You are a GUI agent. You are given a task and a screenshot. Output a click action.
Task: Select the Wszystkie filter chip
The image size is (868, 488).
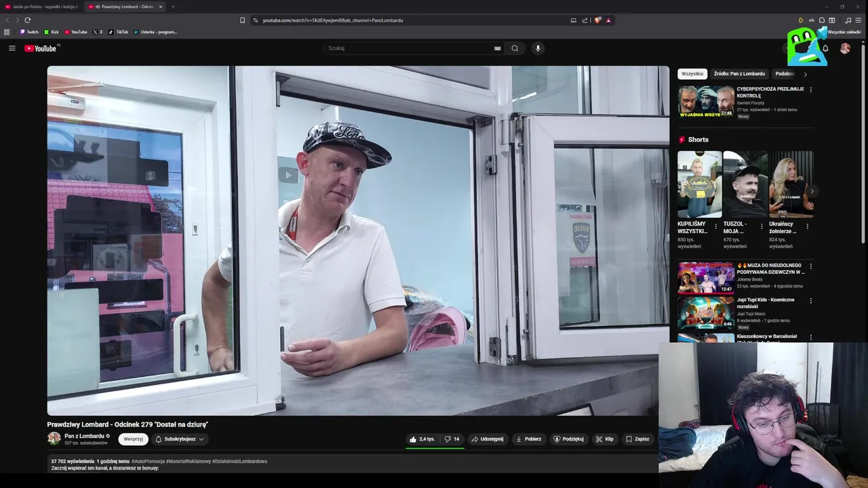(692, 74)
